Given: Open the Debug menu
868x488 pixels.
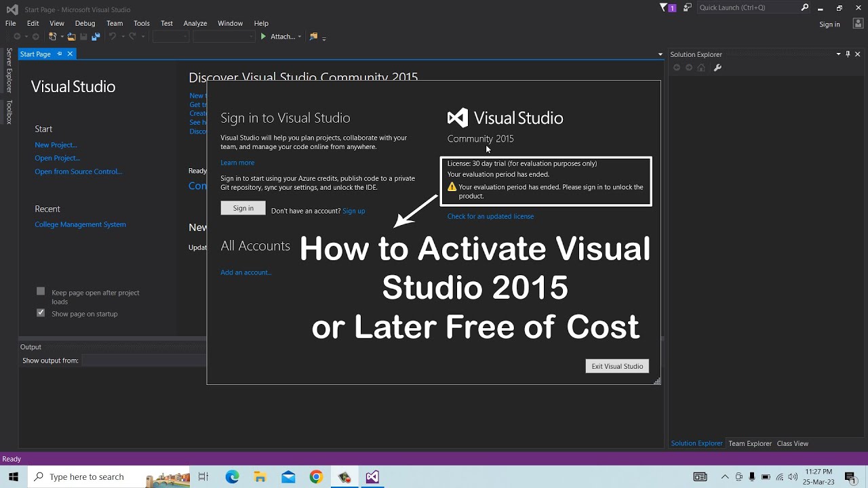Looking at the screenshot, I should [85, 23].
